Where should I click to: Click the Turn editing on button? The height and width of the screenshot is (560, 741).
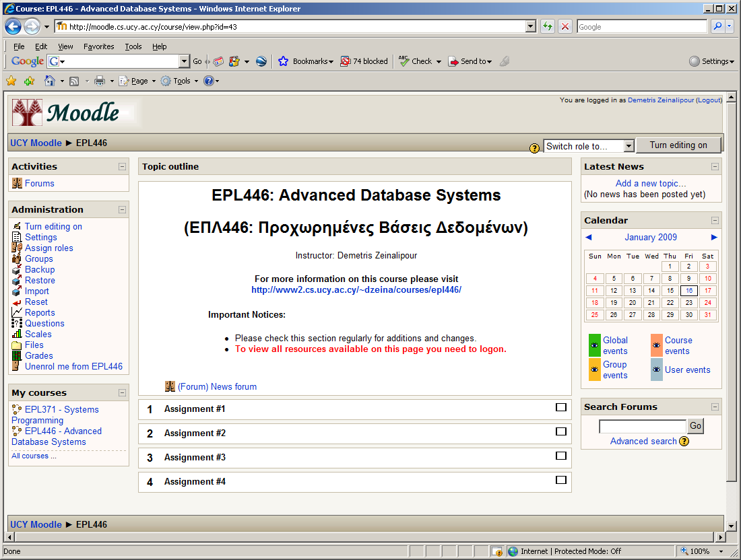[678, 145]
